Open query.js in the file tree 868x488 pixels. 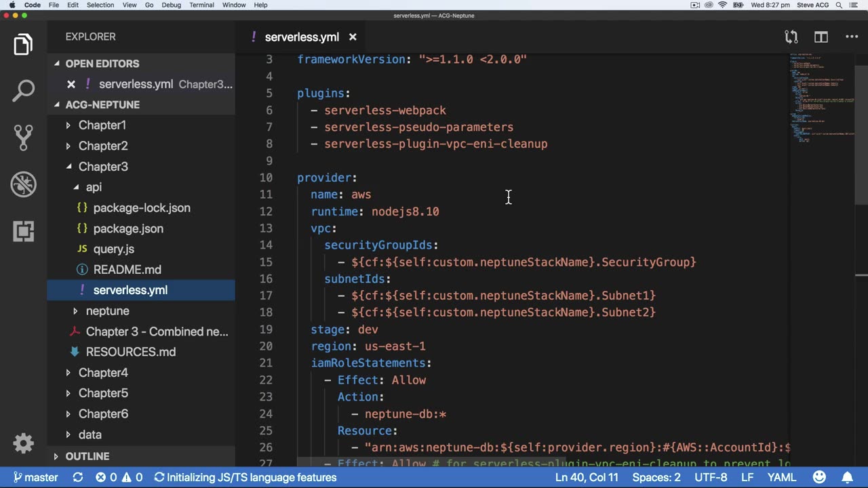click(113, 249)
